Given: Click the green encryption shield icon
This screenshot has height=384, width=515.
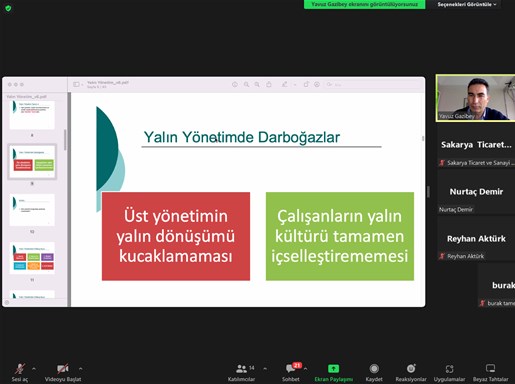Looking at the screenshot, I should (x=8, y=8).
